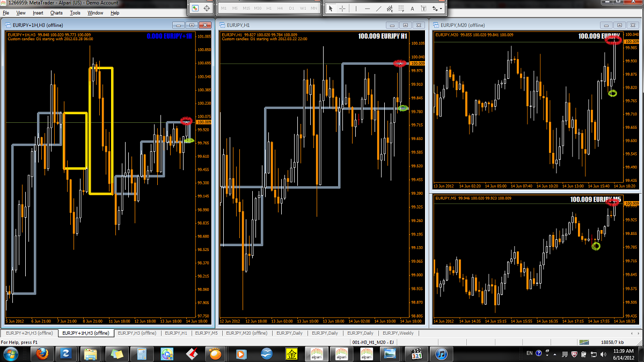This screenshot has width=644, height=362.
Task: Click '12 Jun 2012' on H1 chart date axis
Action: [x=230, y=321]
